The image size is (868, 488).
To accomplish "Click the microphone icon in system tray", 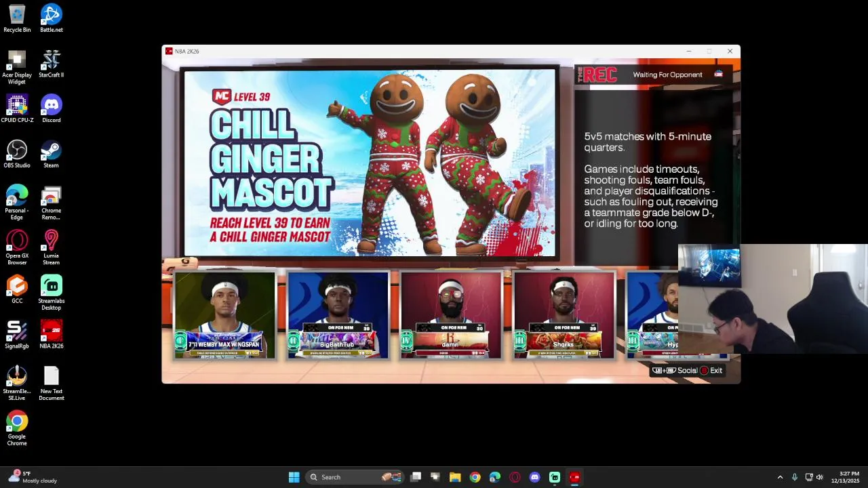I will tap(795, 477).
